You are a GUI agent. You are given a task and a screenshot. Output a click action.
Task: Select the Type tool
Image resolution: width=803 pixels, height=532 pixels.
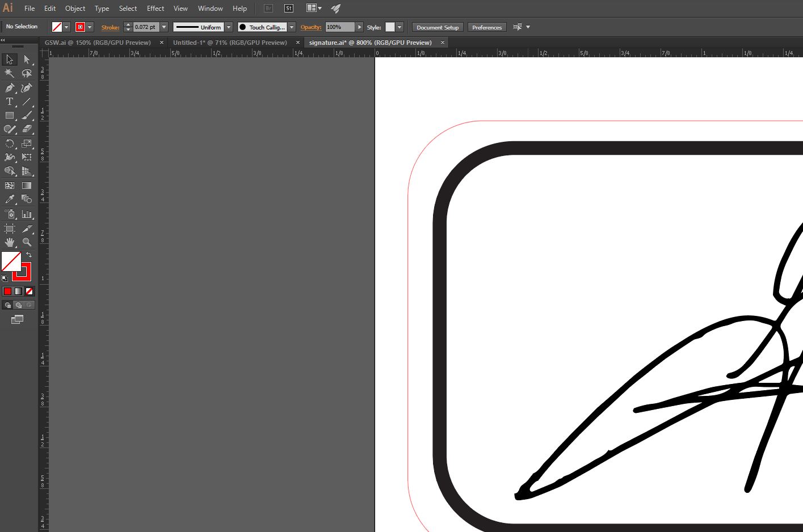tap(10, 102)
